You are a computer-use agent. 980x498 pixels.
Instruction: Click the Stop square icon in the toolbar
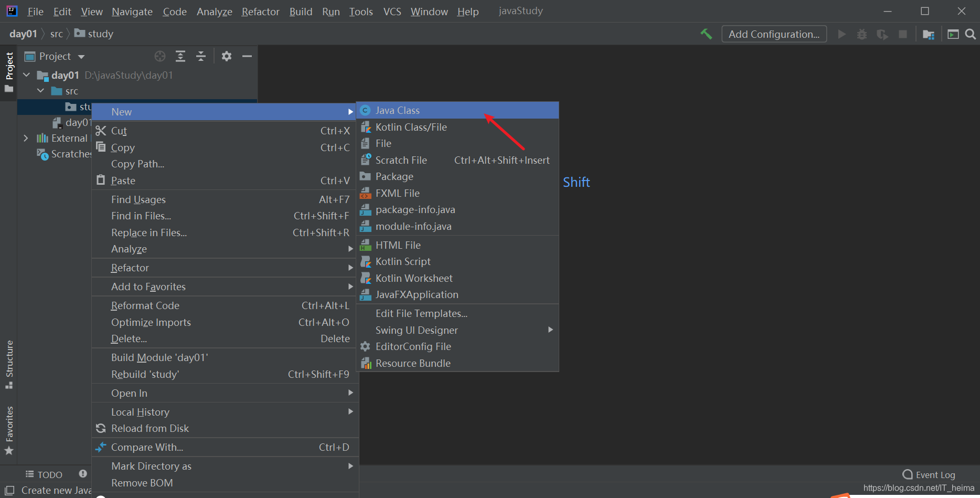click(903, 34)
